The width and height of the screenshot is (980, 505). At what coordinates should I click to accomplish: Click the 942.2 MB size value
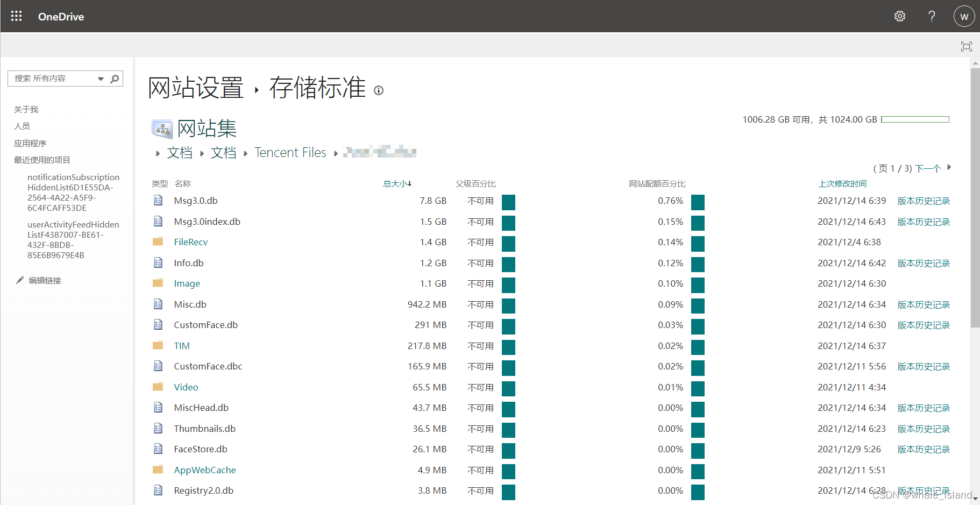point(427,304)
